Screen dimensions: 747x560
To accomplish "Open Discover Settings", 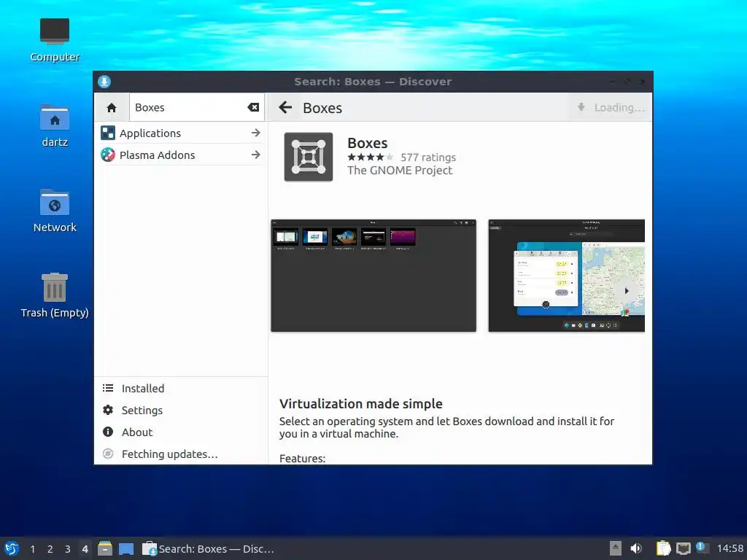I will pyautogui.click(x=181, y=411).
